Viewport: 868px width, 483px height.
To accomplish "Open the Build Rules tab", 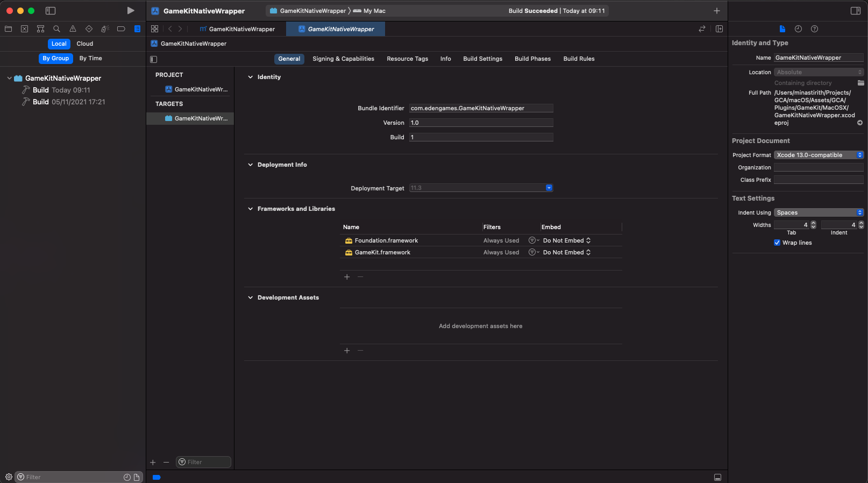I will pos(579,59).
